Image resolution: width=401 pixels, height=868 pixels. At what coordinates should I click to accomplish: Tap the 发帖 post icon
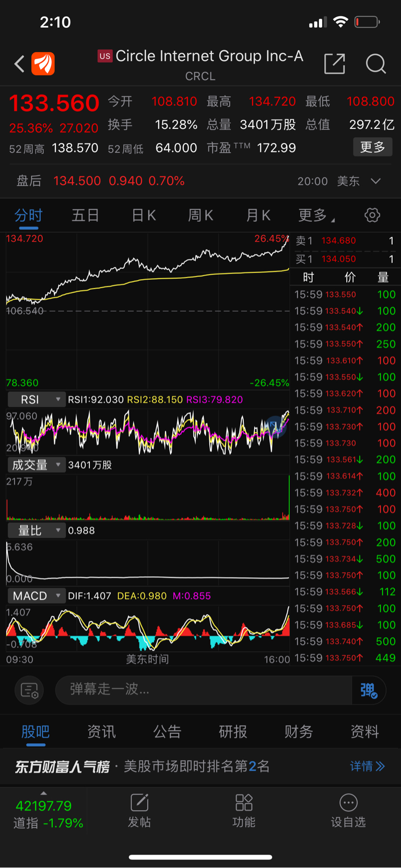[x=139, y=811]
